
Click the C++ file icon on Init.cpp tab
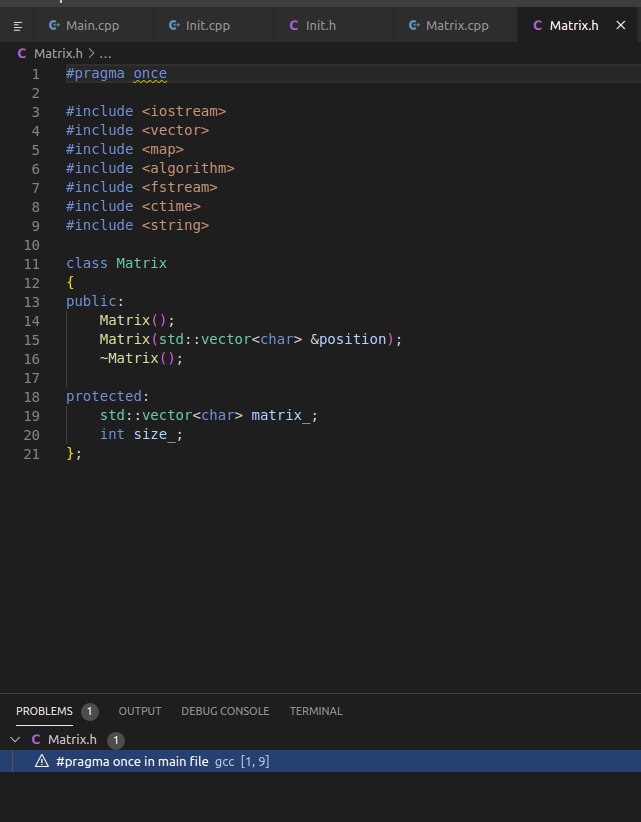tap(173, 25)
